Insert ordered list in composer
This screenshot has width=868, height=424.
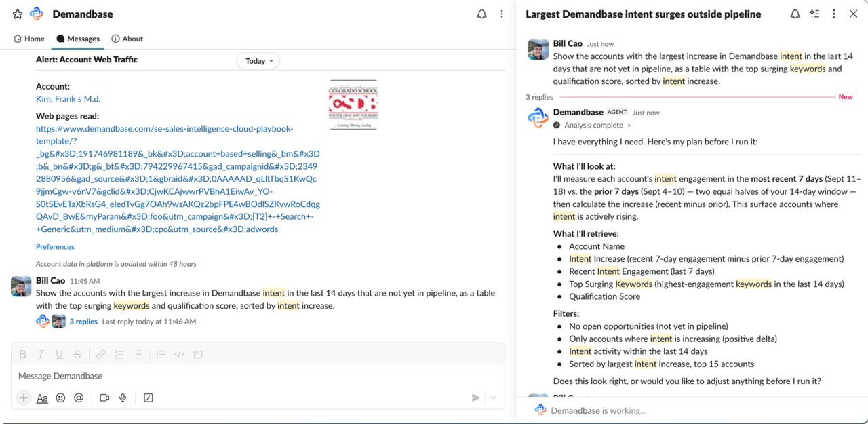coord(119,354)
